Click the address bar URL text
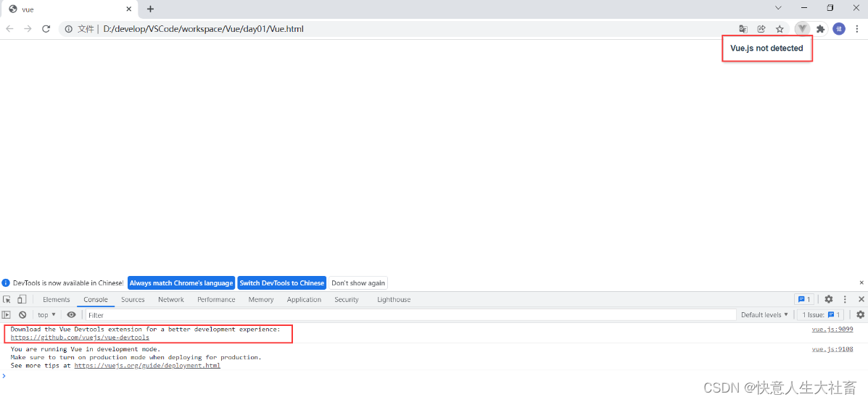Image resolution: width=868 pixels, height=402 pixels. point(203,29)
